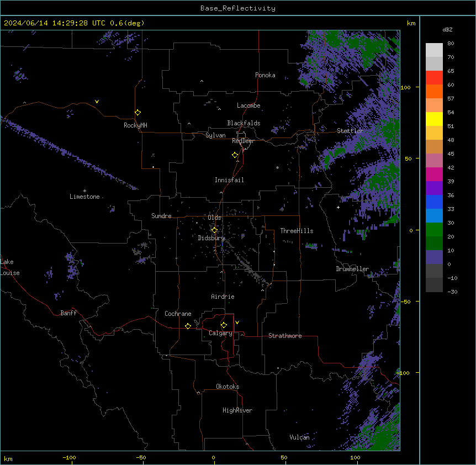Screen dimensions: 476x465
Task: Click white plus marker north of Drumheller
Action: coord(338,207)
